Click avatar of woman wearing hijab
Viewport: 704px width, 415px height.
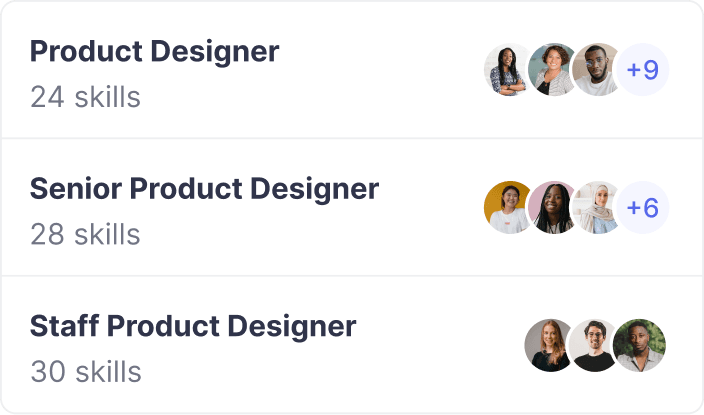pos(596,208)
